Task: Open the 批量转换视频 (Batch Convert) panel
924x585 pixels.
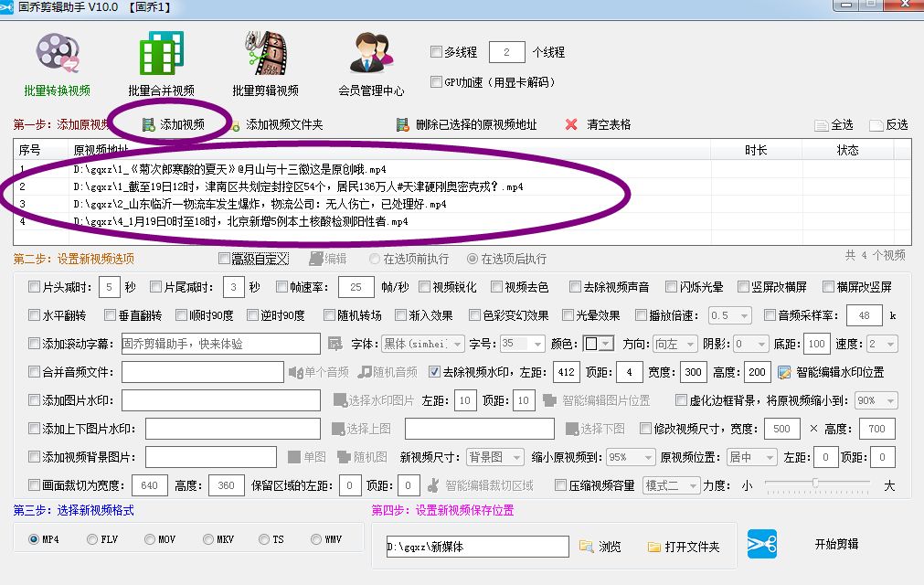Action: (55, 58)
